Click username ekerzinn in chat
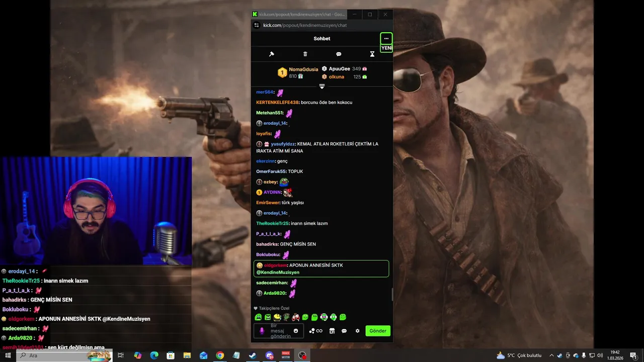 [x=266, y=161]
